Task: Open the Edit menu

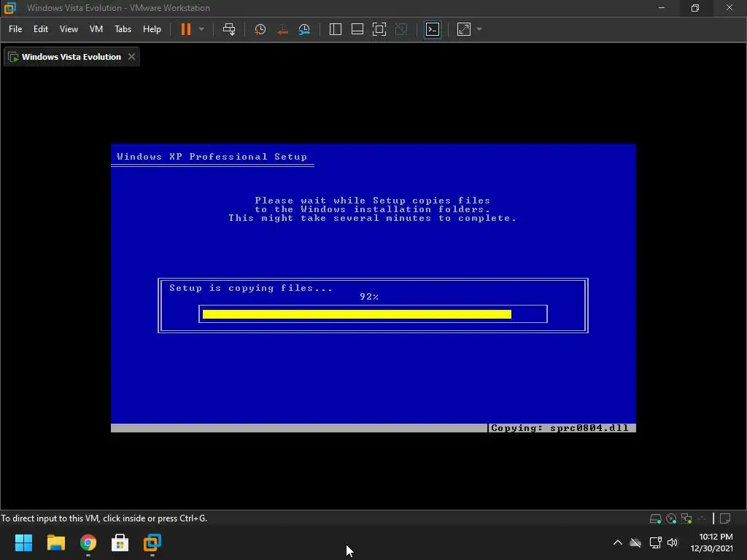Action: tap(41, 29)
